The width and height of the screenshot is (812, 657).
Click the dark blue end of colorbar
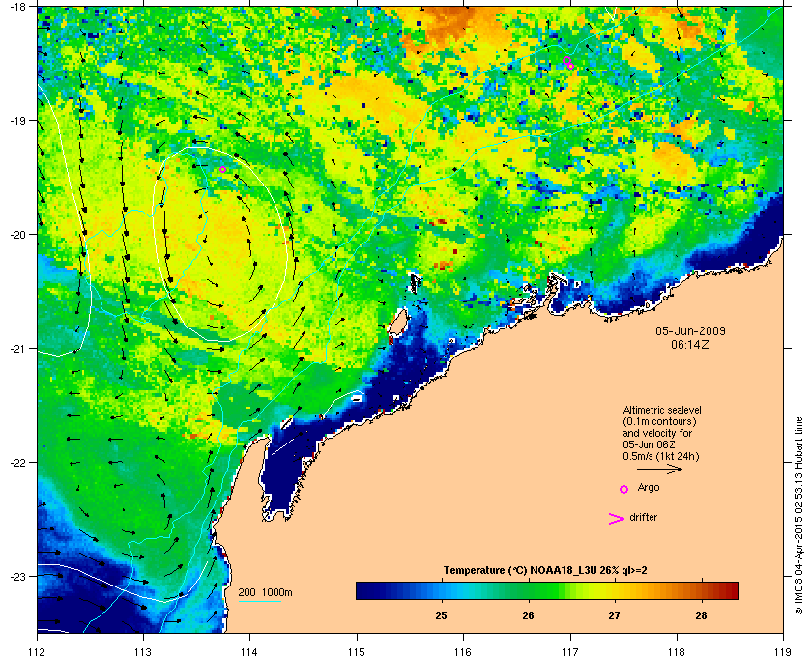pos(367,590)
